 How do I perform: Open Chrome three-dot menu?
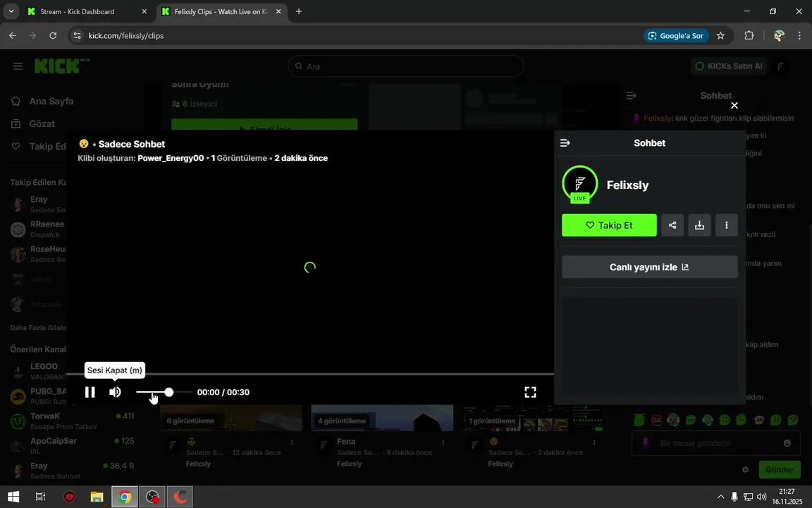799,36
